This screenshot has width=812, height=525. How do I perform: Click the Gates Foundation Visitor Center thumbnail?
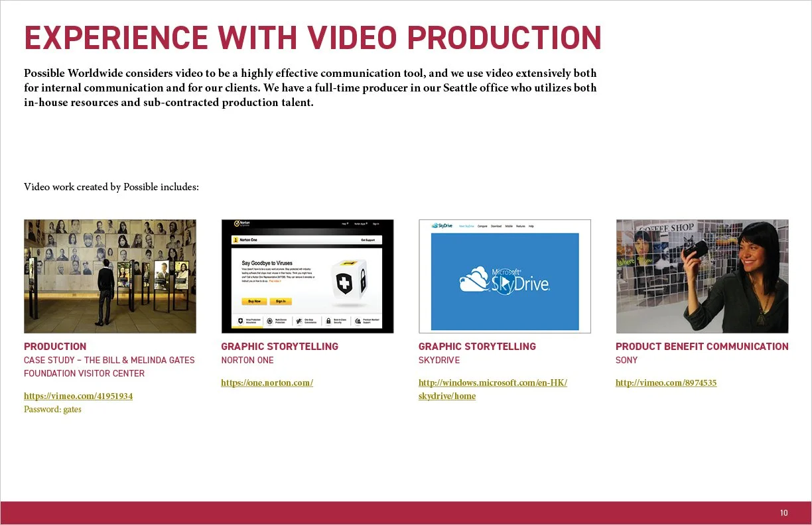coord(110,276)
